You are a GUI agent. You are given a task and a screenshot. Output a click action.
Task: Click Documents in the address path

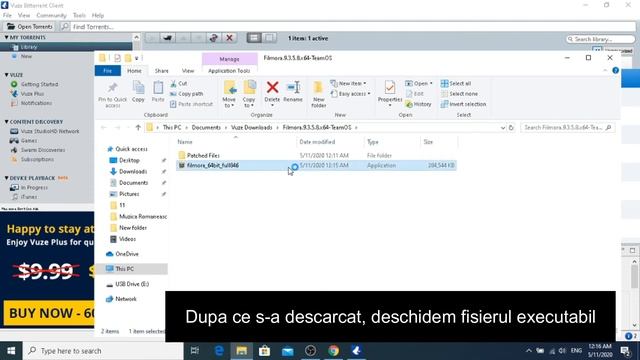(x=206, y=127)
